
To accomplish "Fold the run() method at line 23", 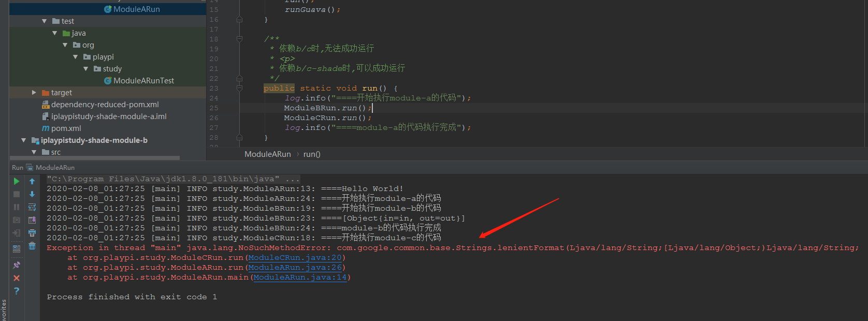I will (x=239, y=88).
